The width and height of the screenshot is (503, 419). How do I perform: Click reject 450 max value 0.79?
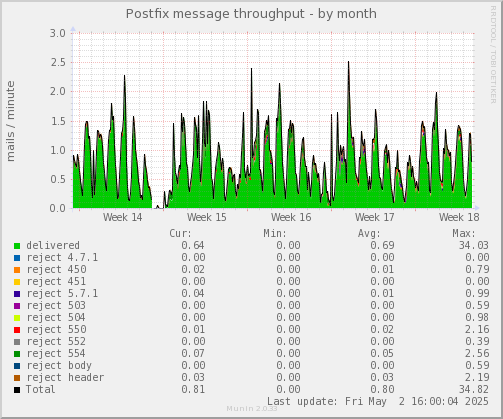tap(477, 270)
